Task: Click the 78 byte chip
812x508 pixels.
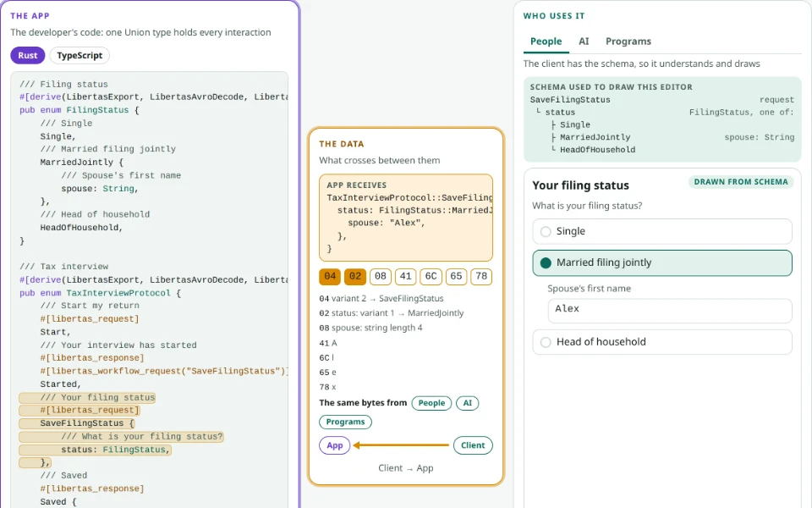Action: tap(481, 276)
